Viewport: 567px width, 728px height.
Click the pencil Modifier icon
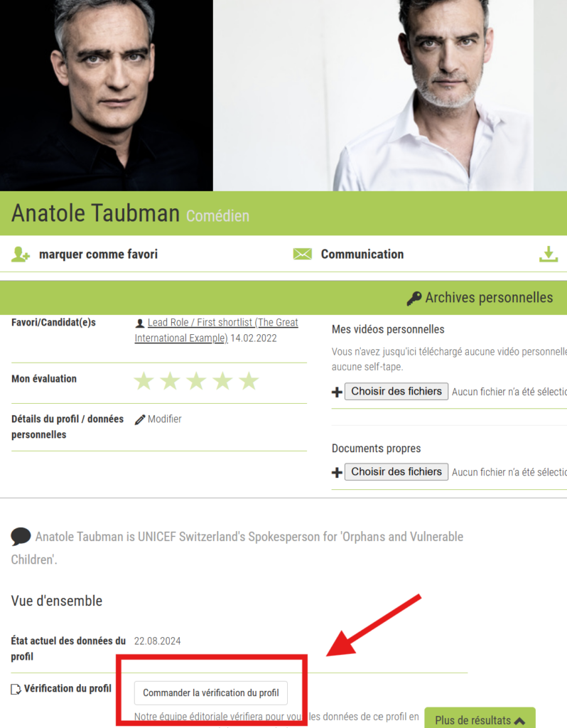[x=140, y=419]
